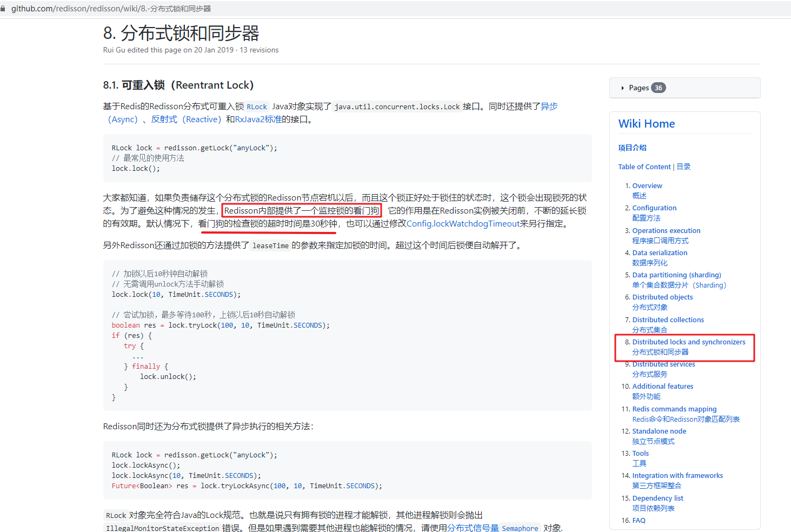Open the Config.lockWatchdogTimeout link
This screenshot has height=532, width=791.
[x=463, y=223]
